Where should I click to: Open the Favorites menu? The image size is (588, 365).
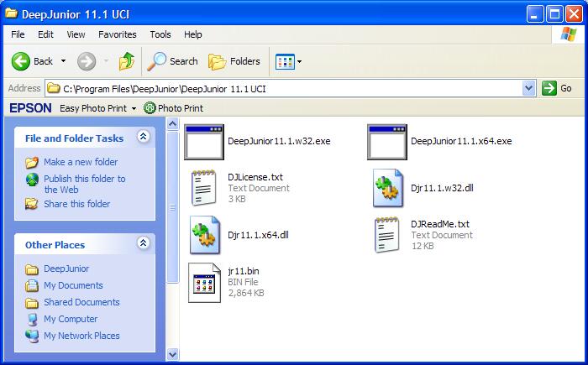pyautogui.click(x=117, y=34)
